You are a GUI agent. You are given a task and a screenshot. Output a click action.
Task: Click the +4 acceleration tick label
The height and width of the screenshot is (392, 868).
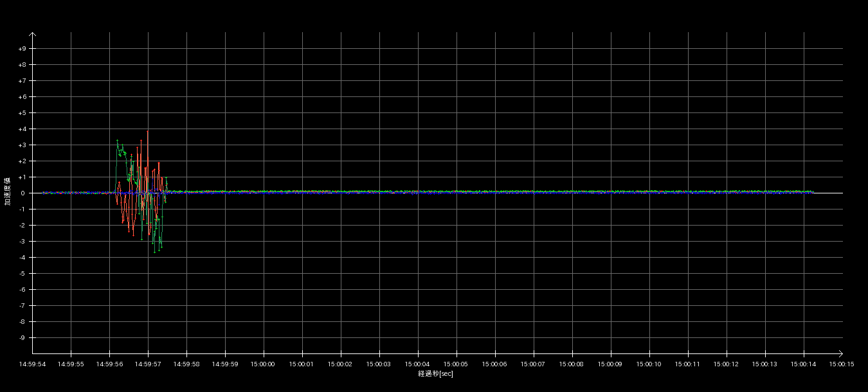pyautogui.click(x=22, y=129)
